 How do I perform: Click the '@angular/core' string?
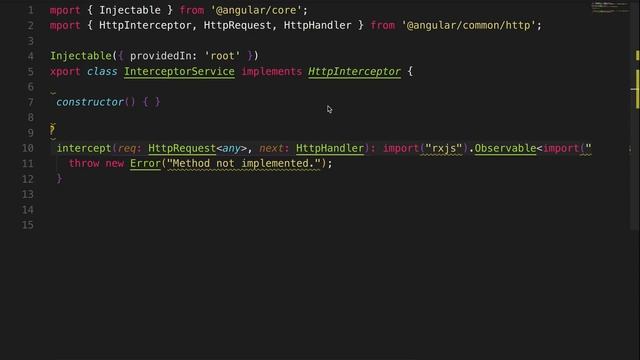coord(256,10)
